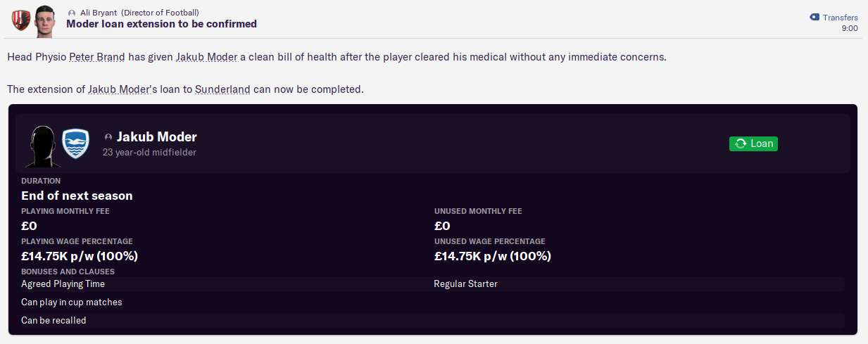Click the Regular Starter playing time value
Image resolution: width=868 pixels, height=344 pixels.
tap(465, 284)
